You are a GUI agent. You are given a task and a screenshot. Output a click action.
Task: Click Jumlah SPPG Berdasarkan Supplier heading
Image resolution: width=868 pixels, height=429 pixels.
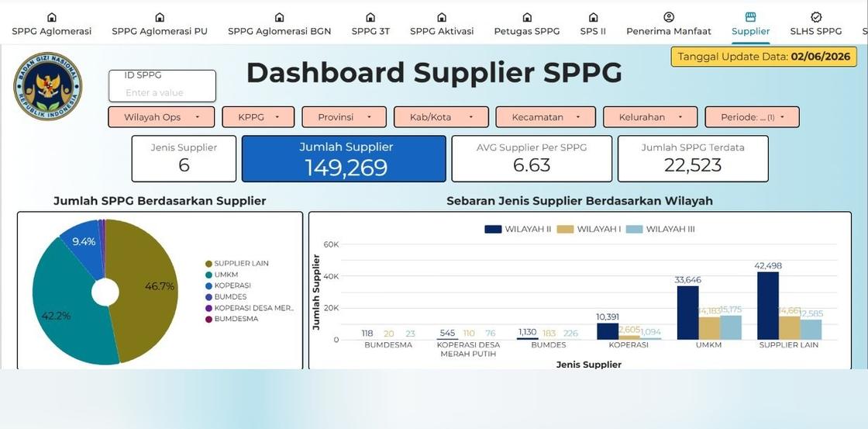click(160, 201)
